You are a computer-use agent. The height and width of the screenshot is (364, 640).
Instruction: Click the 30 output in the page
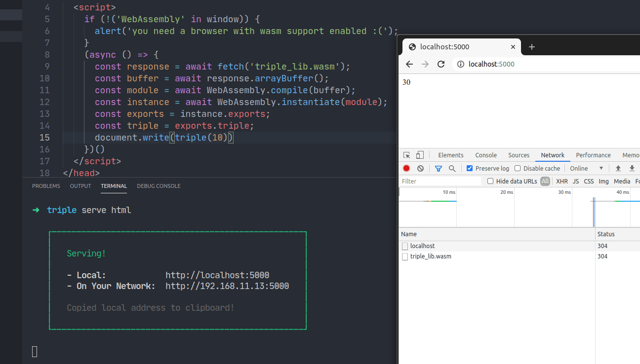pos(406,82)
